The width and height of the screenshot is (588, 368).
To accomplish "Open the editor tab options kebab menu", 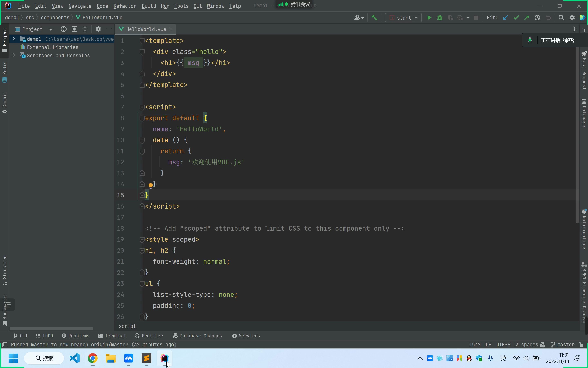I will point(574,29).
